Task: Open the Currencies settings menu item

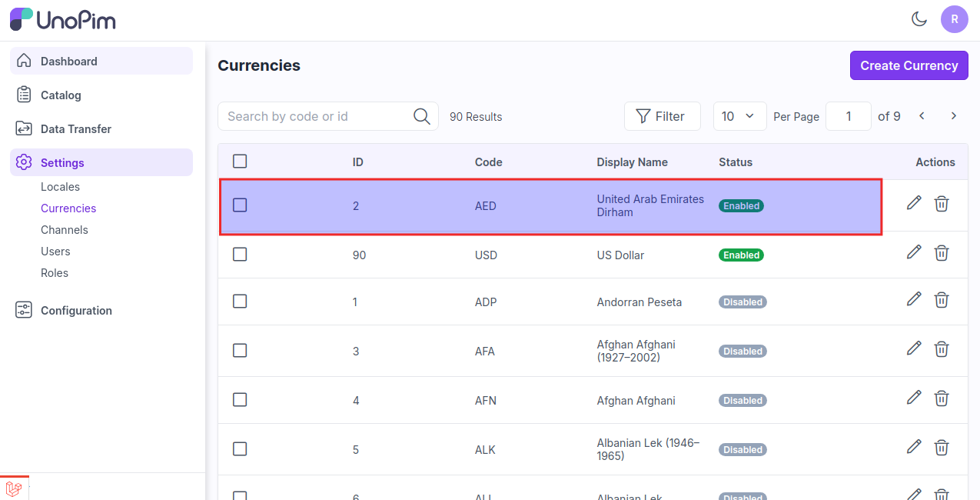Action: [x=68, y=208]
